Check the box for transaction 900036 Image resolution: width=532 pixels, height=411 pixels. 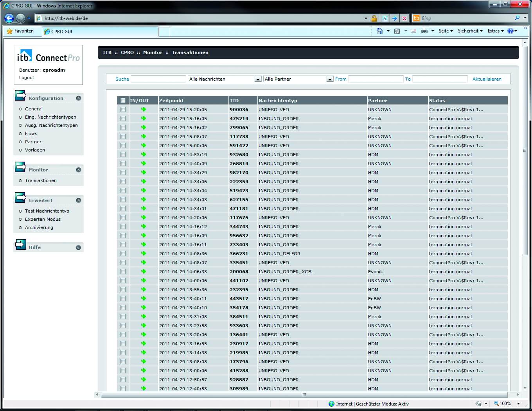tap(123, 110)
